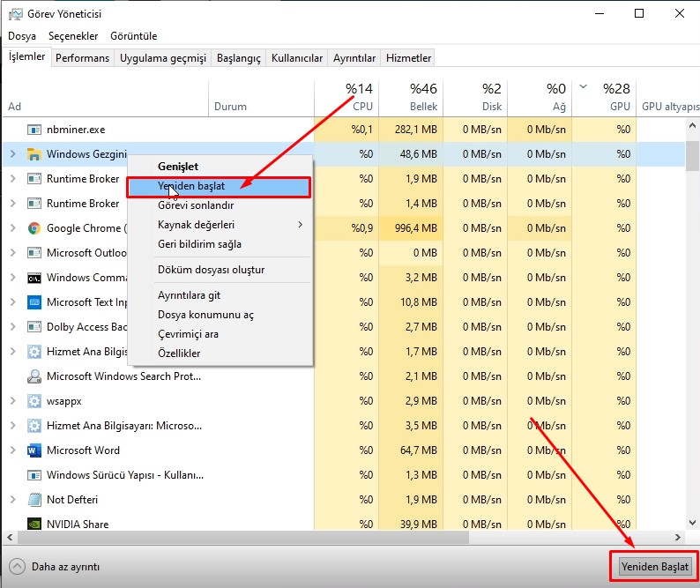Image resolution: width=700 pixels, height=588 pixels.
Task: Sort by the CPU column header
Action: (346, 98)
